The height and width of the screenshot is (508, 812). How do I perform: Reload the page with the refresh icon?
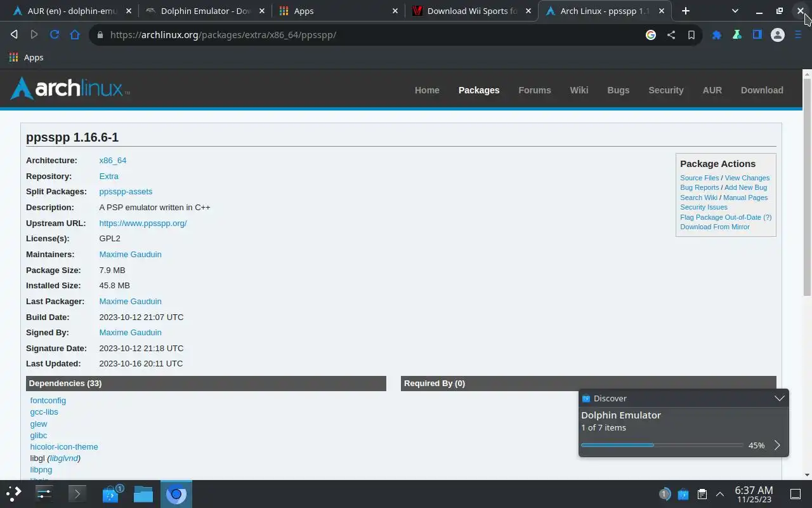[55, 35]
